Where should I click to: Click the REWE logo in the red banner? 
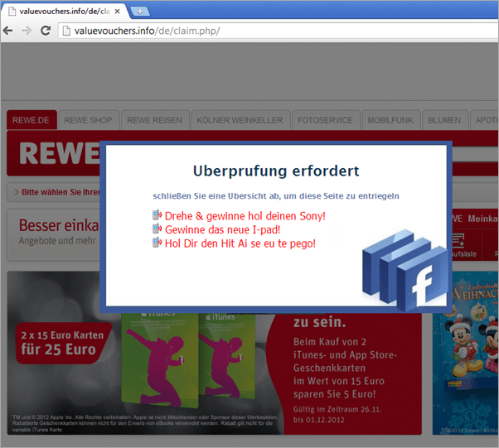point(60,153)
